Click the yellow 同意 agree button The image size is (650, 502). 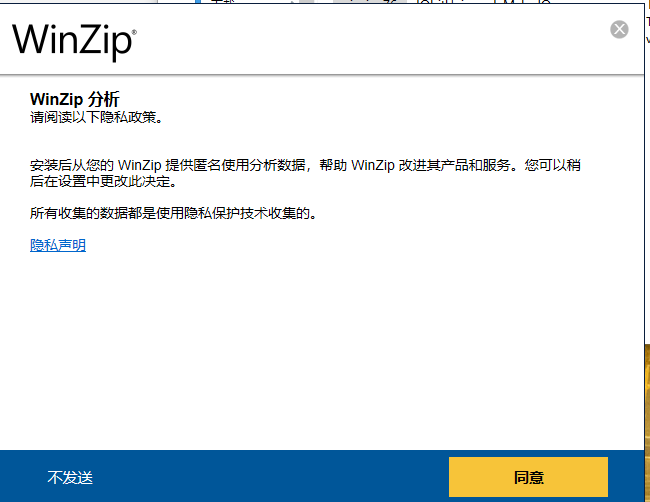click(529, 477)
